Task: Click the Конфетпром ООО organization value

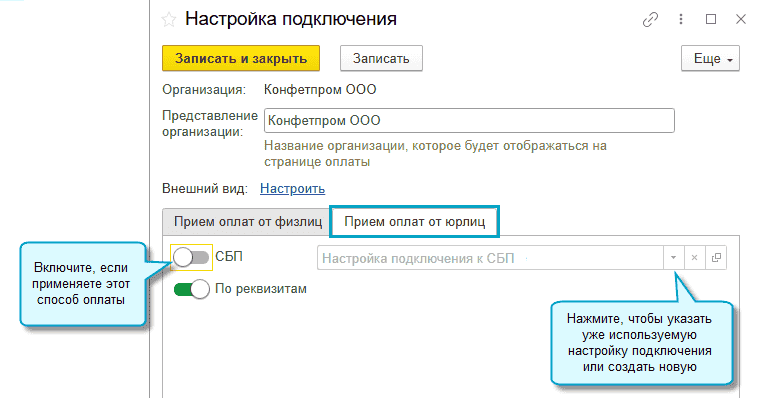Action: (320, 89)
